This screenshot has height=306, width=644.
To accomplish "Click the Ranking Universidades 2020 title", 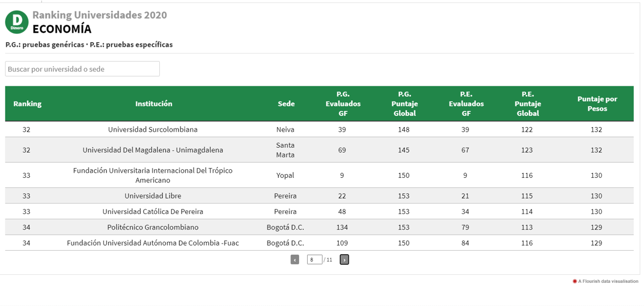I will click(x=100, y=15).
